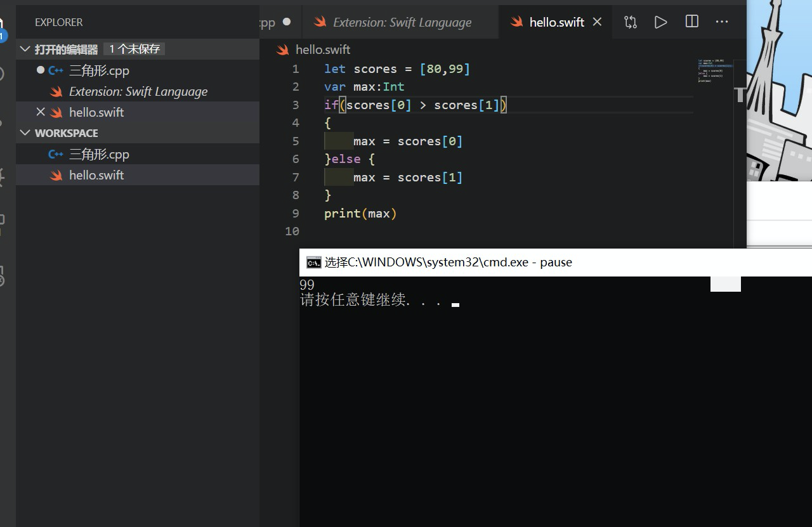812x527 pixels.
Task: Click the Swift icon beside Extension: Swift Language entry
Action: [56, 91]
